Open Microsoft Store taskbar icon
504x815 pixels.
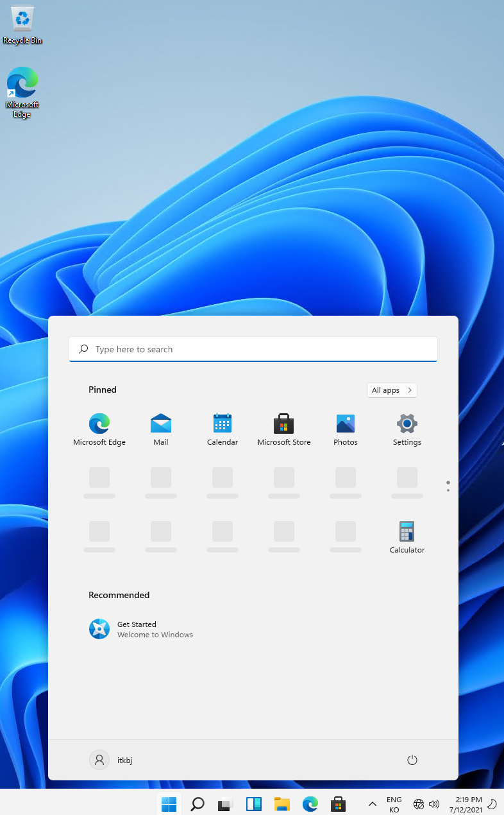pyautogui.click(x=339, y=803)
